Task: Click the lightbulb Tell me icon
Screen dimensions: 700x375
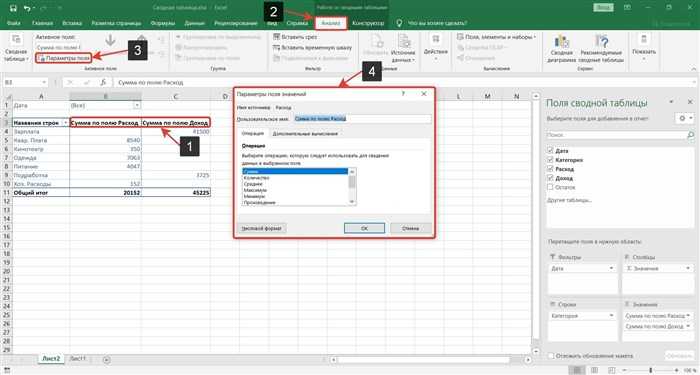Action: [399, 23]
